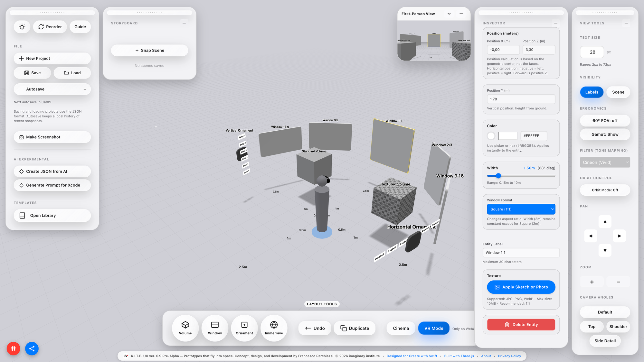
Task: Add an Ornament entity
Action: click(244, 328)
